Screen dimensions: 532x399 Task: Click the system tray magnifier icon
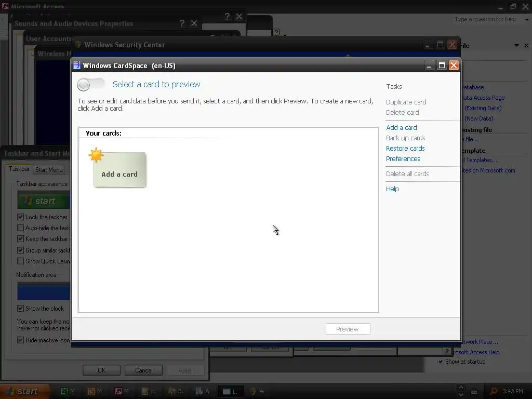pos(494,391)
